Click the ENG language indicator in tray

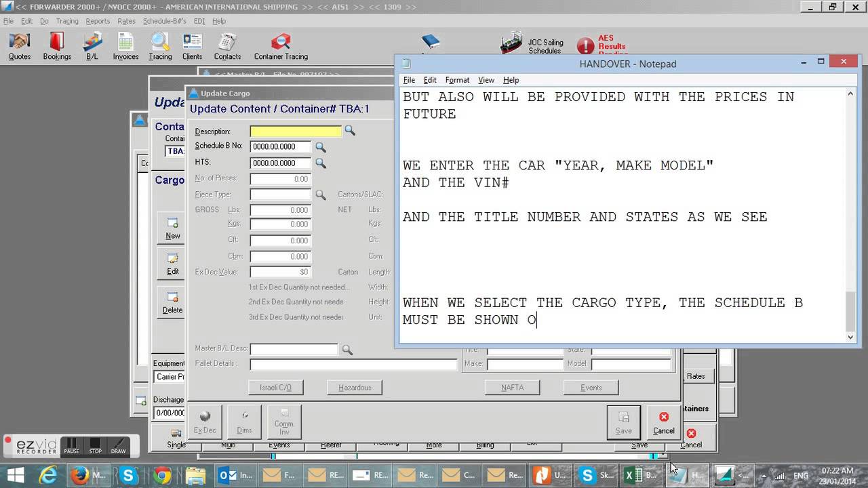[x=801, y=476]
